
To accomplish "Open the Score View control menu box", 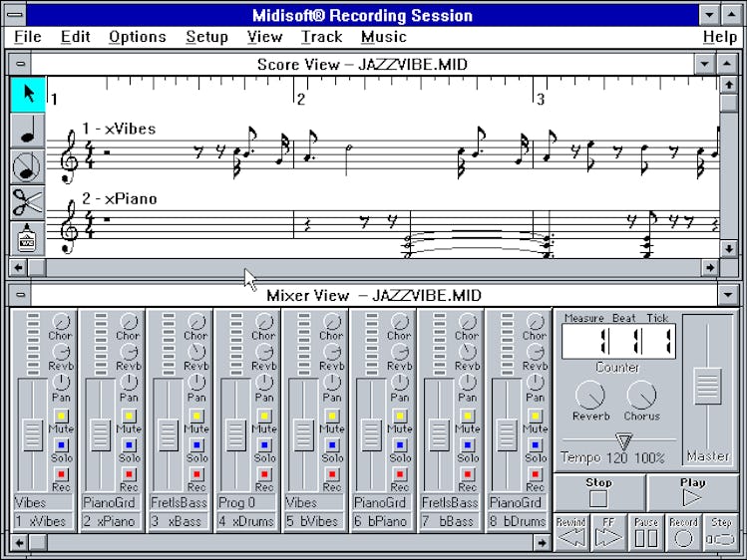I will tap(20, 64).
